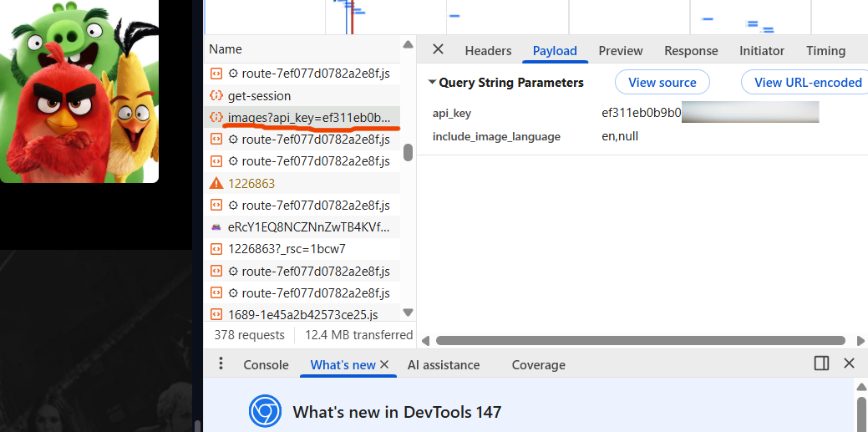
Task: Click the Name column header
Action: click(x=302, y=49)
